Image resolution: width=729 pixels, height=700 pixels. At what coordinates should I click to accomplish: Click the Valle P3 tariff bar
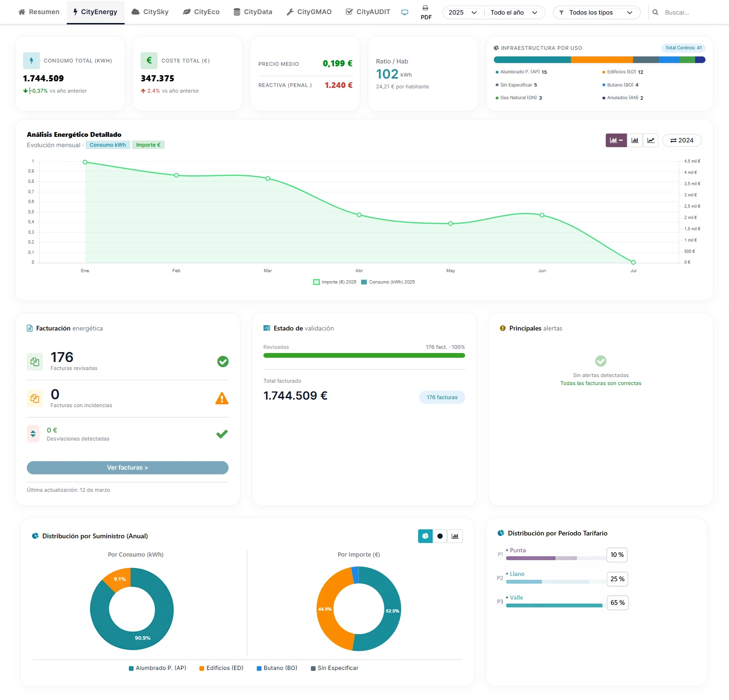(554, 606)
